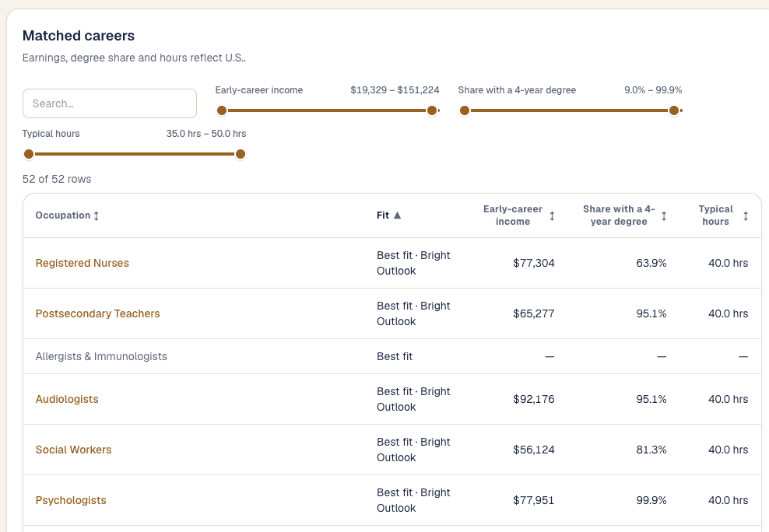Click the Allergists & Immunologists row name

click(101, 357)
